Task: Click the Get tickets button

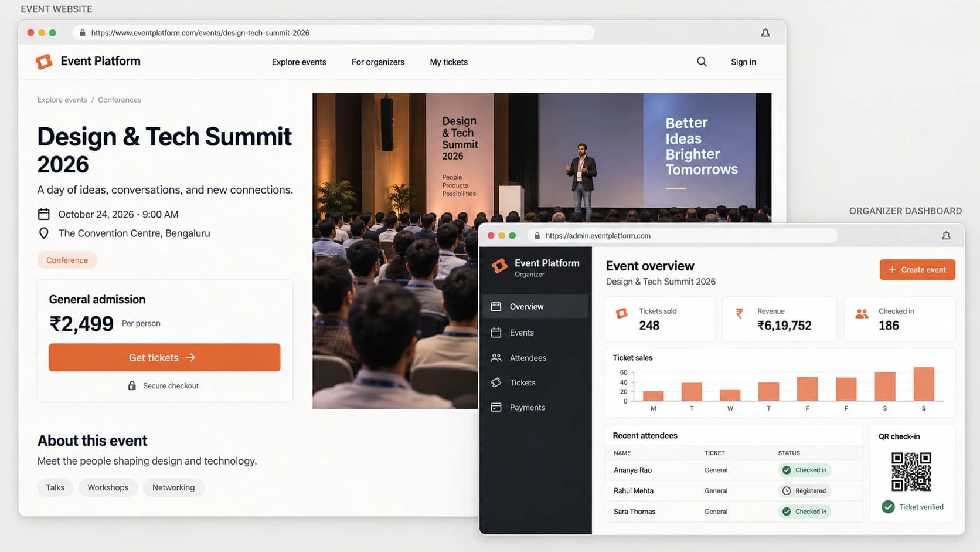Action: click(x=165, y=357)
